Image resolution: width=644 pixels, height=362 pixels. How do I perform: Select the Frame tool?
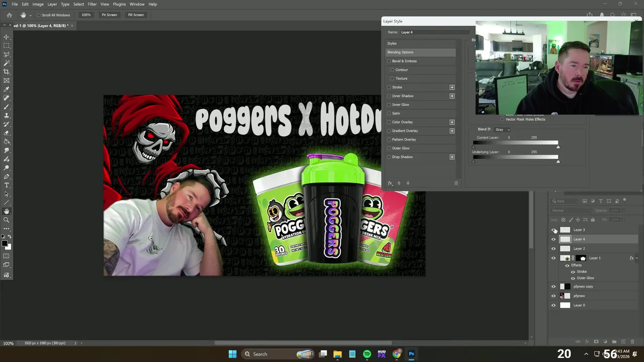click(x=7, y=80)
